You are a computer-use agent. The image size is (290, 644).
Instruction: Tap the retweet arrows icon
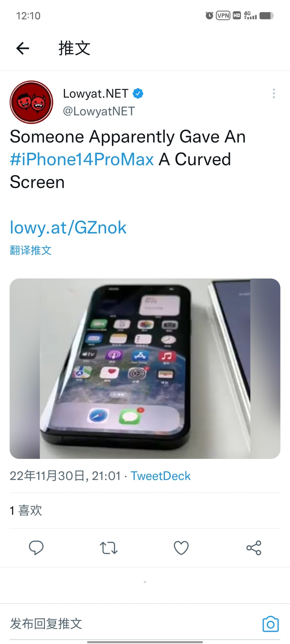point(109,548)
